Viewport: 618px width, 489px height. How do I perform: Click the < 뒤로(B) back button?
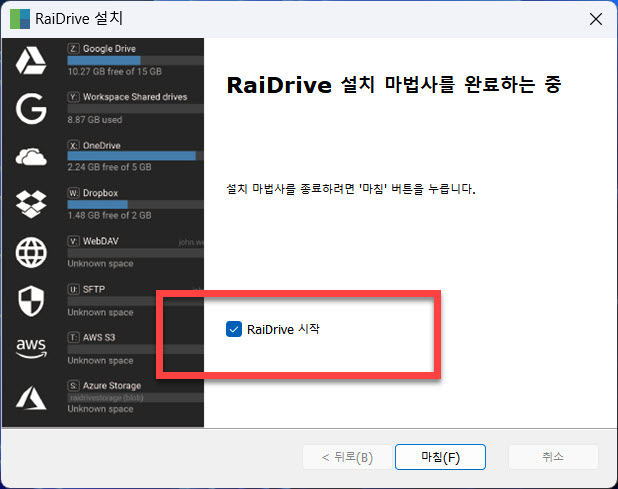coord(347,457)
